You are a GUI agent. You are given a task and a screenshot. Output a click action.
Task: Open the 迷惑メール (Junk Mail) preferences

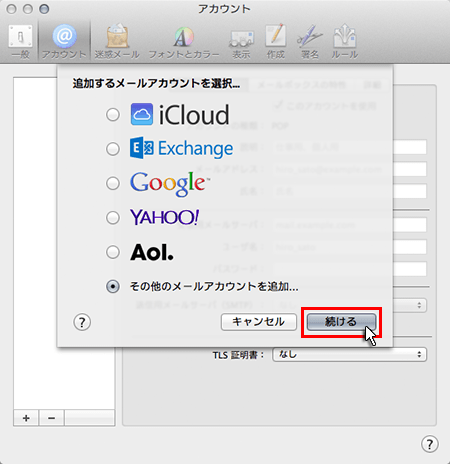(x=117, y=41)
